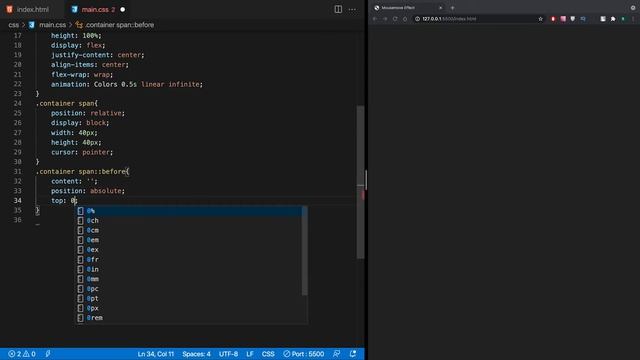This screenshot has width=640, height=360.
Task: Open the green profile avatar icon
Action: [623, 19]
